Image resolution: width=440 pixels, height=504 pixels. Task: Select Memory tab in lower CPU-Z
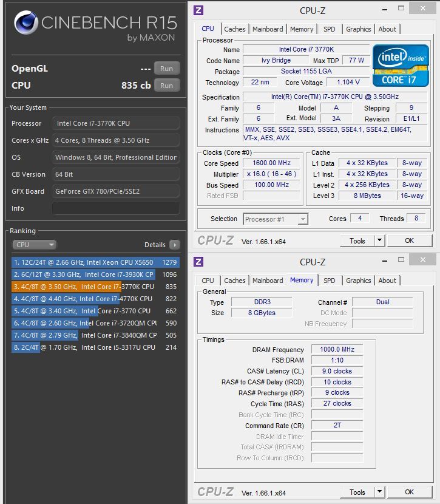(302, 280)
